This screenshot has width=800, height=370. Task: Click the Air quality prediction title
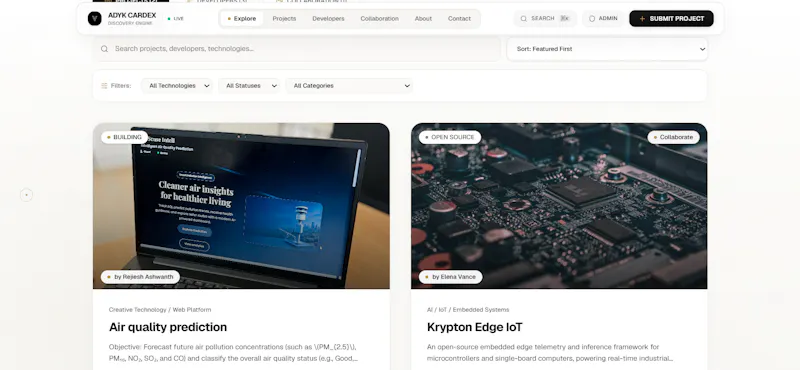(x=168, y=327)
